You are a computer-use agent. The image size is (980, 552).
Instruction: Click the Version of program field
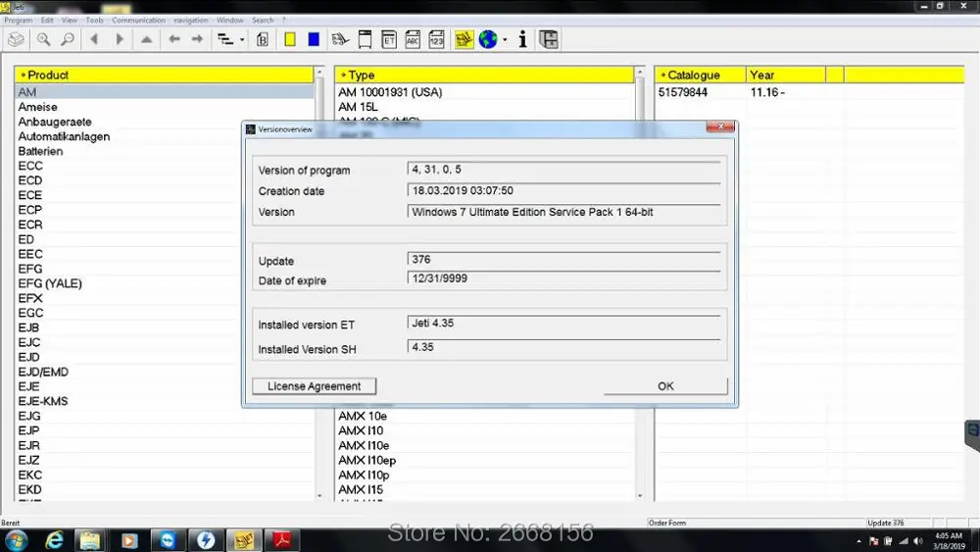click(563, 170)
